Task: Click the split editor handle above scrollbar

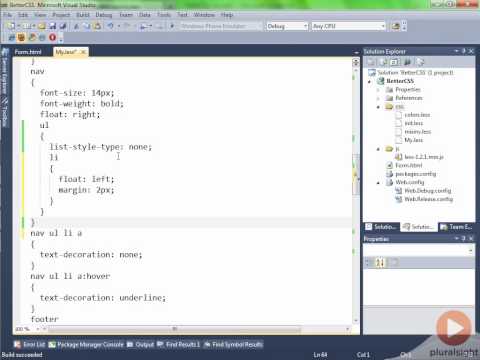Action: tap(356, 62)
